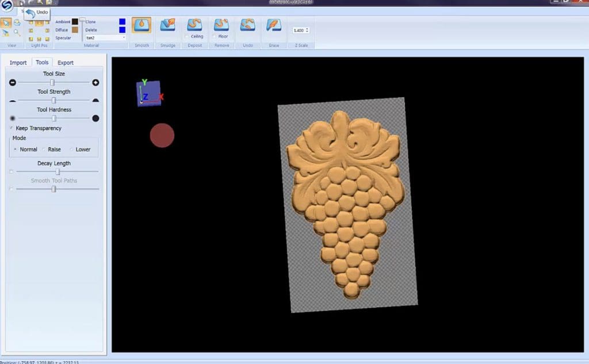This screenshot has width=589, height=364.
Task: Activate the magnifier zoom view tool
Action: click(17, 33)
